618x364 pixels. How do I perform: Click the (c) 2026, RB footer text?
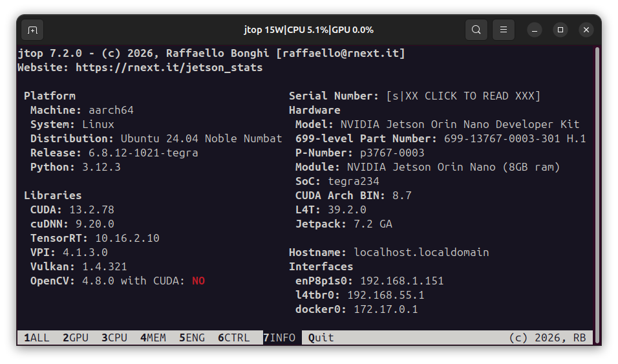tap(548, 338)
